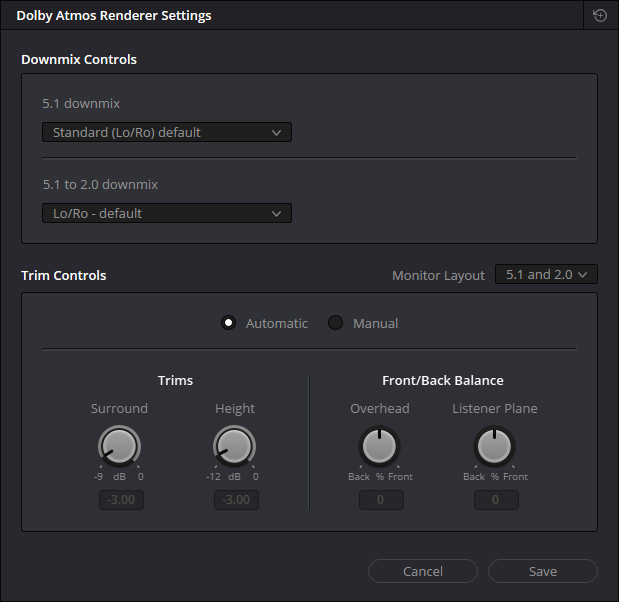Click the Listener Plane balance knob

pyautogui.click(x=494, y=446)
